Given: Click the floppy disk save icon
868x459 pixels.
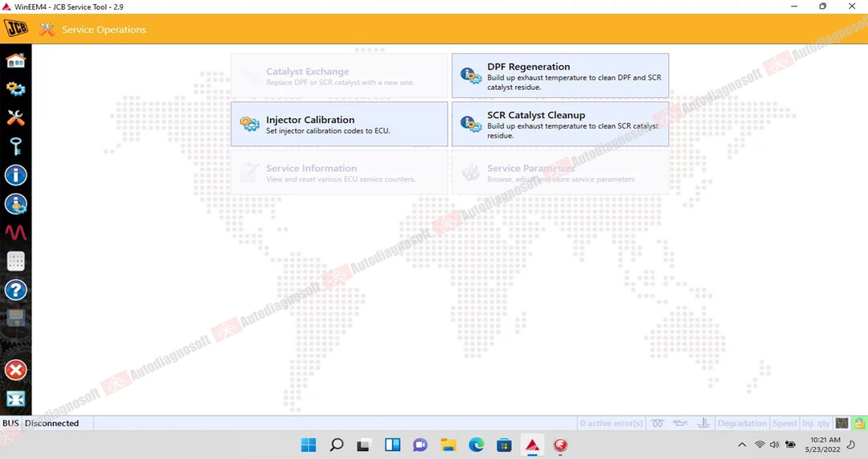Looking at the screenshot, I should pos(15,318).
